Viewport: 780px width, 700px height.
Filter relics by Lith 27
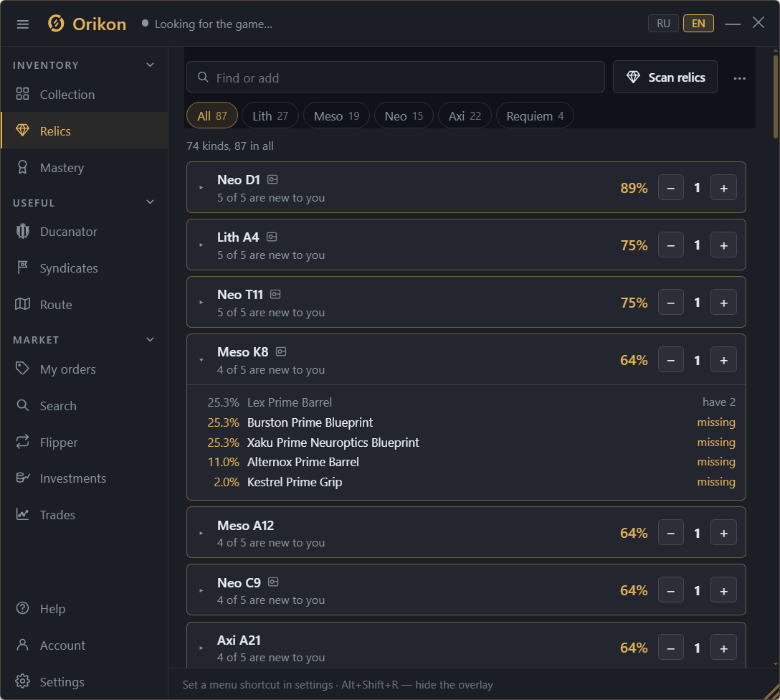pos(270,115)
